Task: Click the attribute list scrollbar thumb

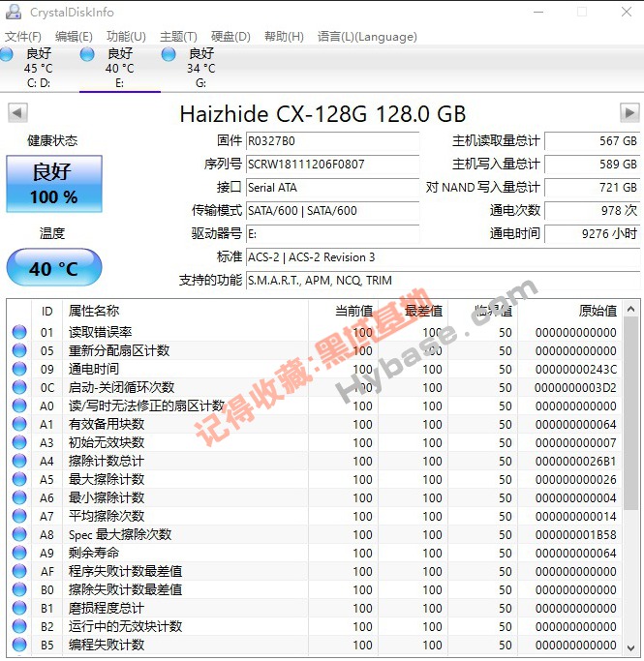Action: pyautogui.click(x=630, y=413)
